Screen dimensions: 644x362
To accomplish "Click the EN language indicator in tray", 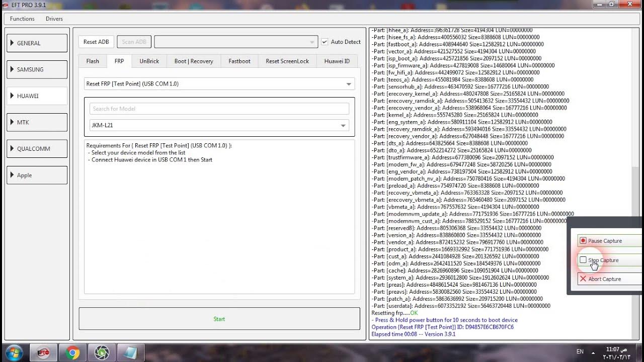I will tap(580, 352).
